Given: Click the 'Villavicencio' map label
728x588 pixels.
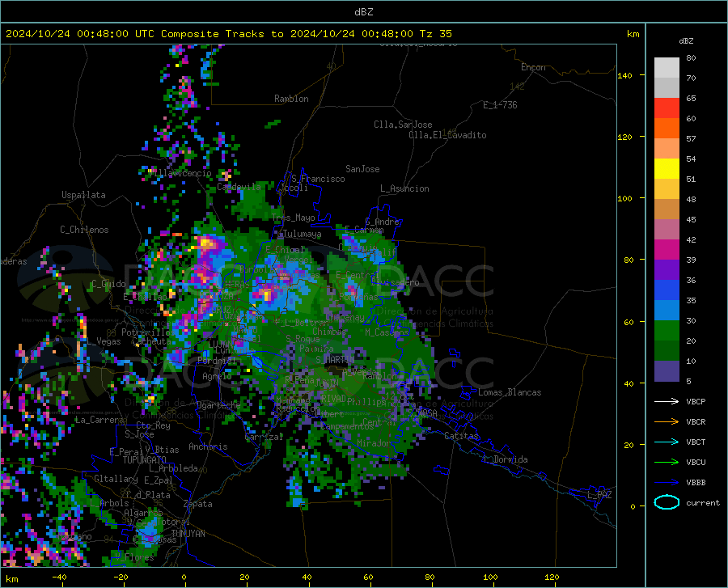Looking at the screenshot, I should (x=180, y=173).
